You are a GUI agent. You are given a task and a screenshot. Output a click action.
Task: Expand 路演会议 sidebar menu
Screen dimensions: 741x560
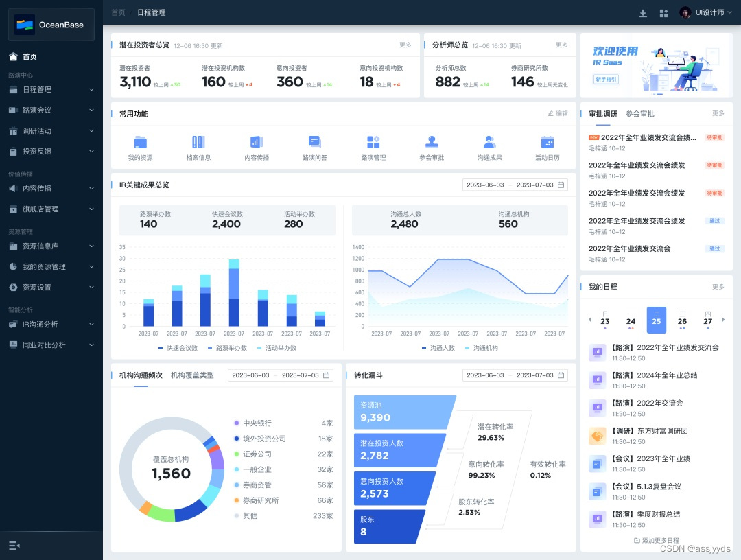(x=92, y=110)
